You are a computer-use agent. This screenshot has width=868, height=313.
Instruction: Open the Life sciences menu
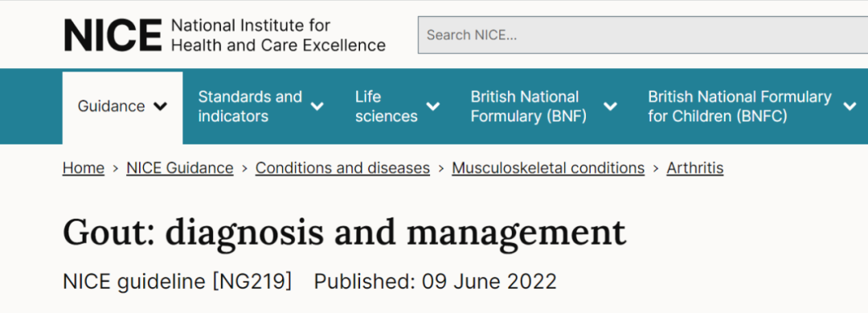398,106
